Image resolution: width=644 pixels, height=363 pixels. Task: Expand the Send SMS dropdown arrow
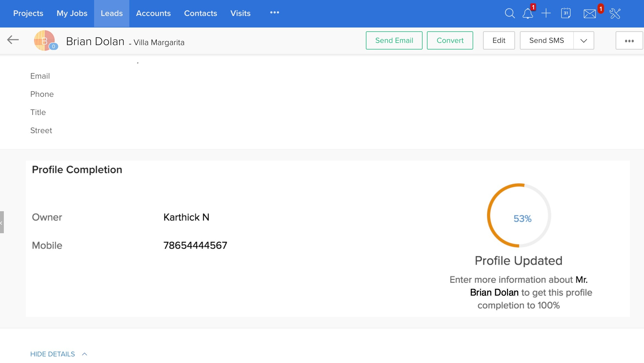583,41
